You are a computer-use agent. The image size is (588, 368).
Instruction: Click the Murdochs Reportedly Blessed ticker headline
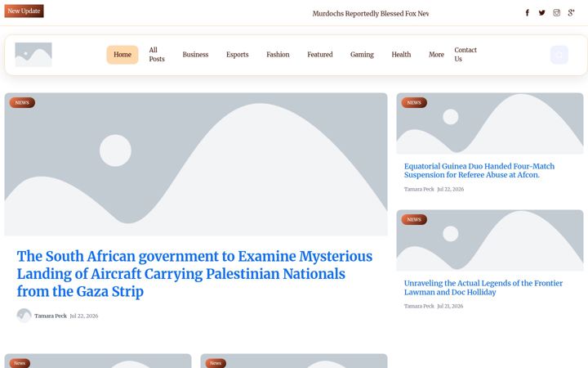[x=371, y=14]
